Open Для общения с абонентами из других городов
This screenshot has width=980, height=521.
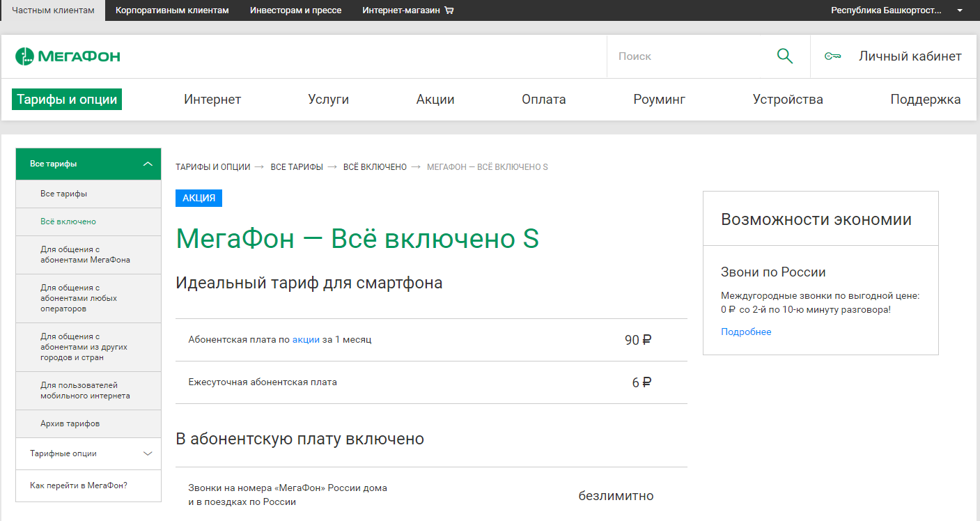pyautogui.click(x=88, y=347)
